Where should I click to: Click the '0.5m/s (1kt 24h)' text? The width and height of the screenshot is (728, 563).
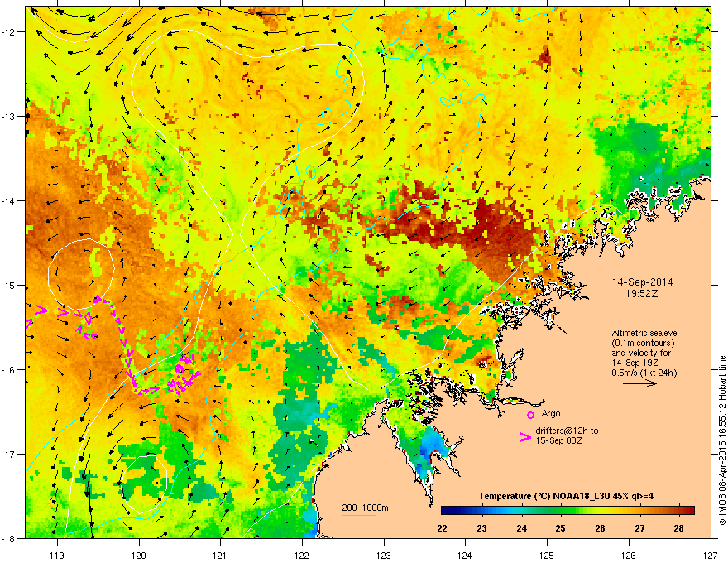tap(644, 373)
